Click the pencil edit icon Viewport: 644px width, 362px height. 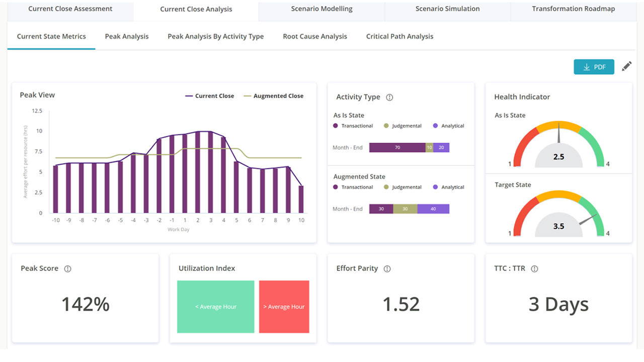(626, 66)
